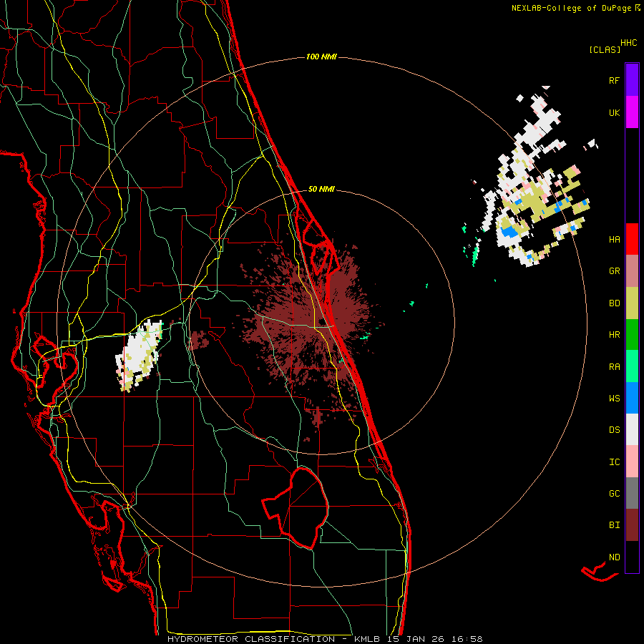Image resolution: width=644 pixels, height=644 pixels.
Task: Click the '100 NMI' range ring label
Action: (321, 57)
